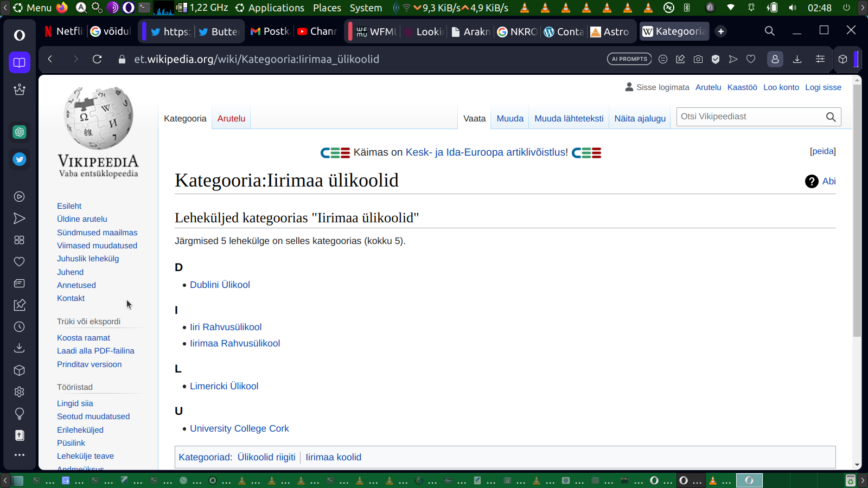868x488 pixels.
Task: Click the Wikipedia search magnifier button
Action: [x=831, y=117]
